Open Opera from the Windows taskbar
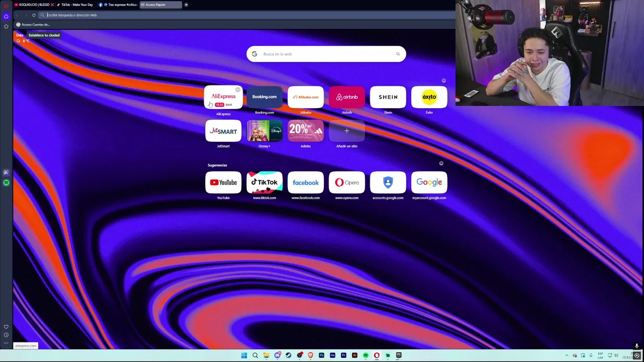Image resolution: width=644 pixels, height=362 pixels. coord(377,355)
